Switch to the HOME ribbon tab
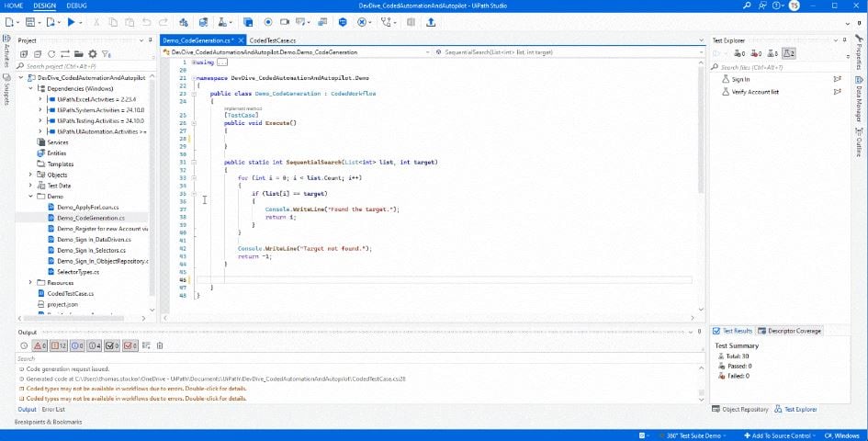The width and height of the screenshot is (868, 441). 13,6
